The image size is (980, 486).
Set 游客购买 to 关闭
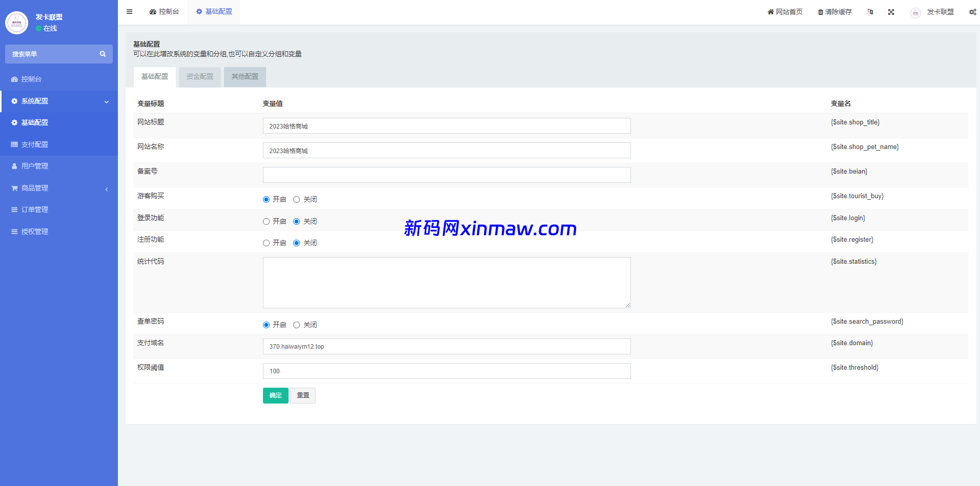tap(296, 200)
